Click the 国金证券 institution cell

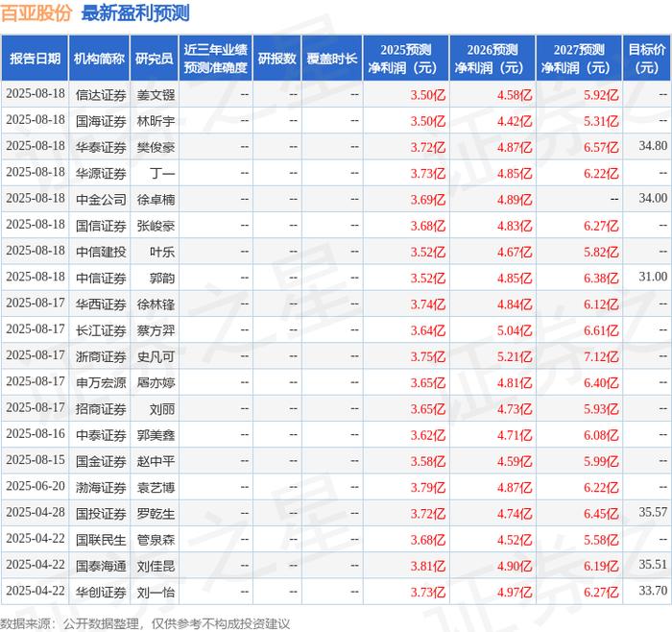tap(101, 461)
